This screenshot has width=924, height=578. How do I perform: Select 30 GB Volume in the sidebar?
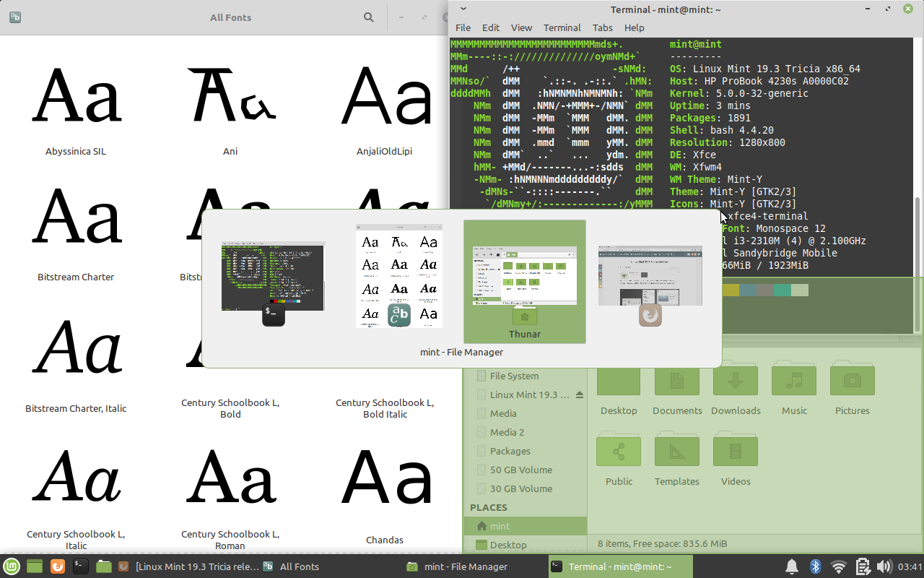(x=526, y=488)
